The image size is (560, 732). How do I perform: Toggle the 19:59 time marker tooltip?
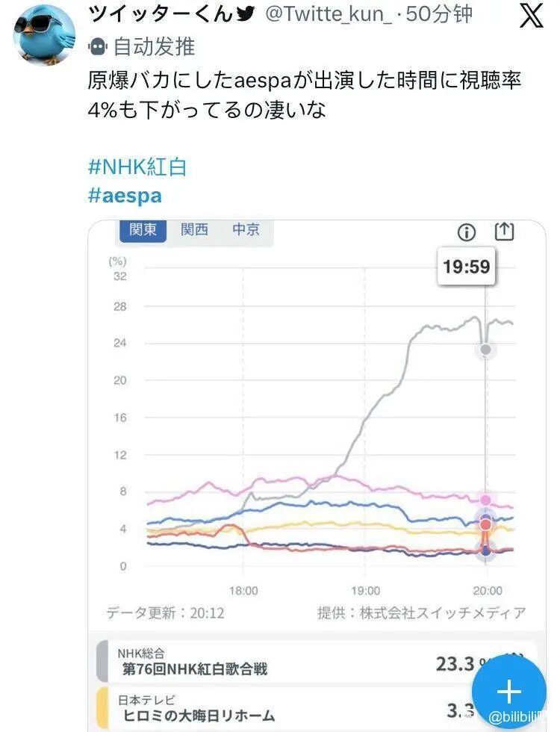click(x=467, y=266)
